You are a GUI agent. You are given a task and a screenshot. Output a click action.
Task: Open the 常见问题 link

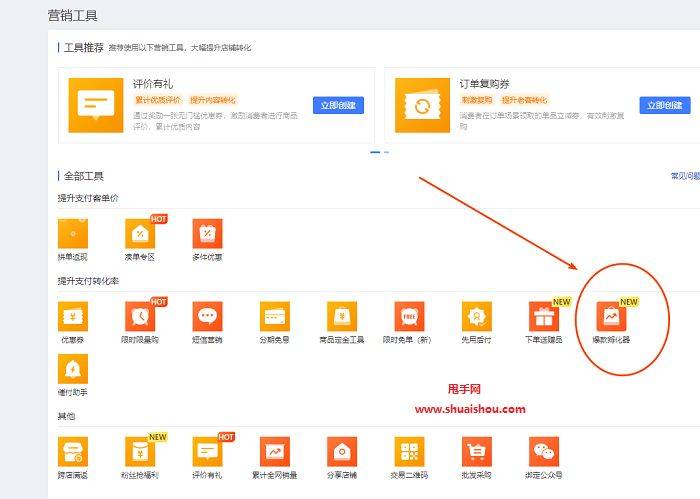tap(684, 176)
